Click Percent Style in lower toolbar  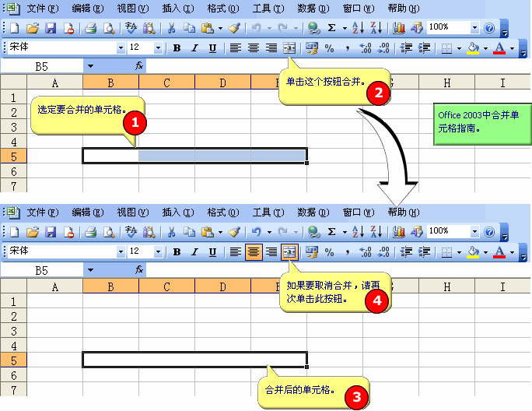(x=329, y=251)
